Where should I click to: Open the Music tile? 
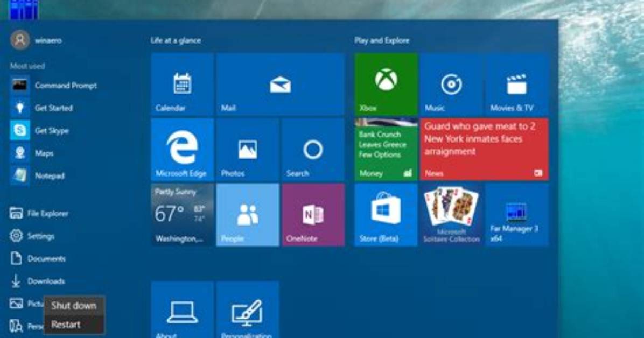click(x=451, y=84)
